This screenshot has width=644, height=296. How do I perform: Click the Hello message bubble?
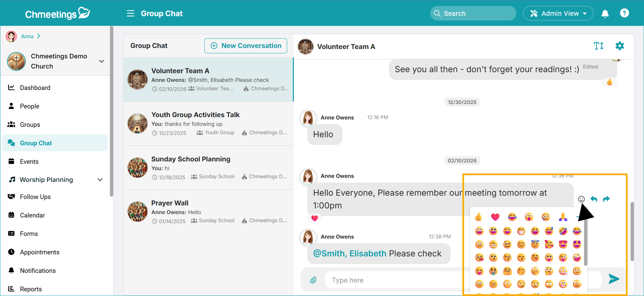324,135
